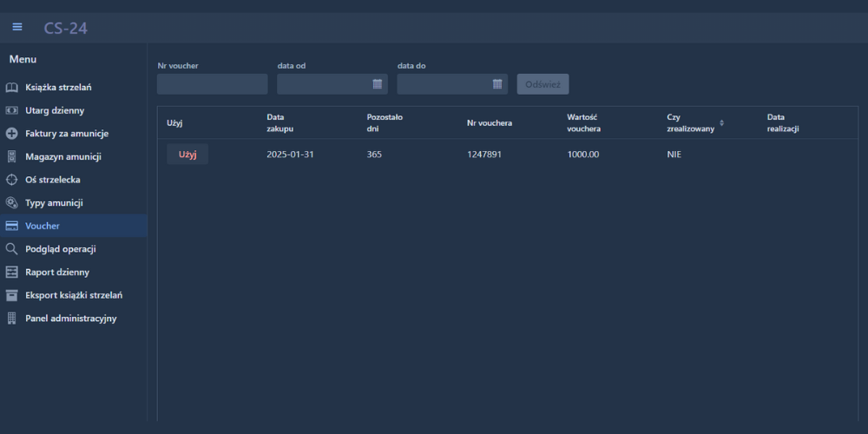This screenshot has width=868, height=434.
Task: Click the Oś strzelecka crosshair icon
Action: (x=11, y=180)
